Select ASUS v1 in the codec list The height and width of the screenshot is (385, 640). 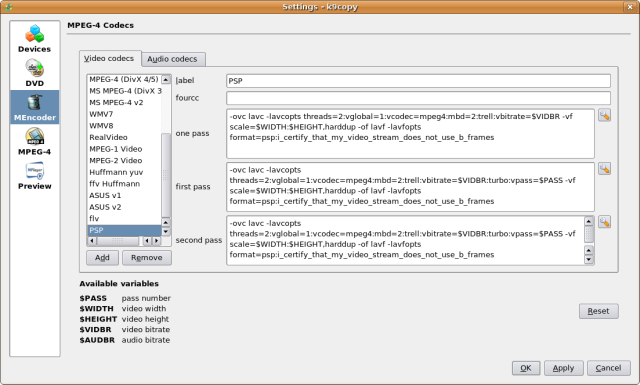tap(124, 196)
